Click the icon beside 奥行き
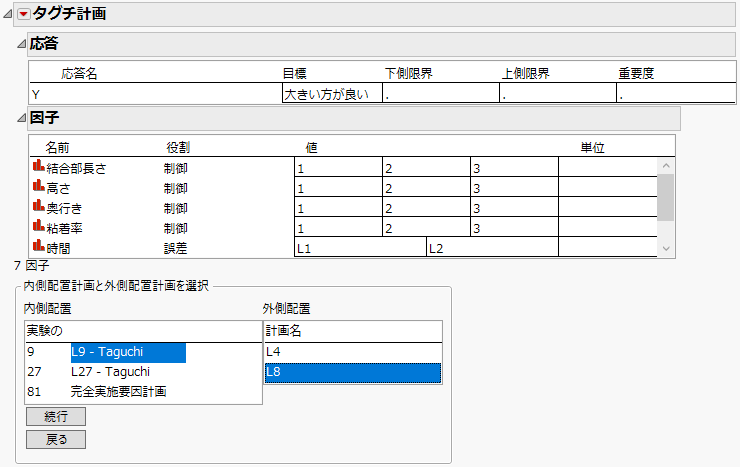 click(x=39, y=207)
